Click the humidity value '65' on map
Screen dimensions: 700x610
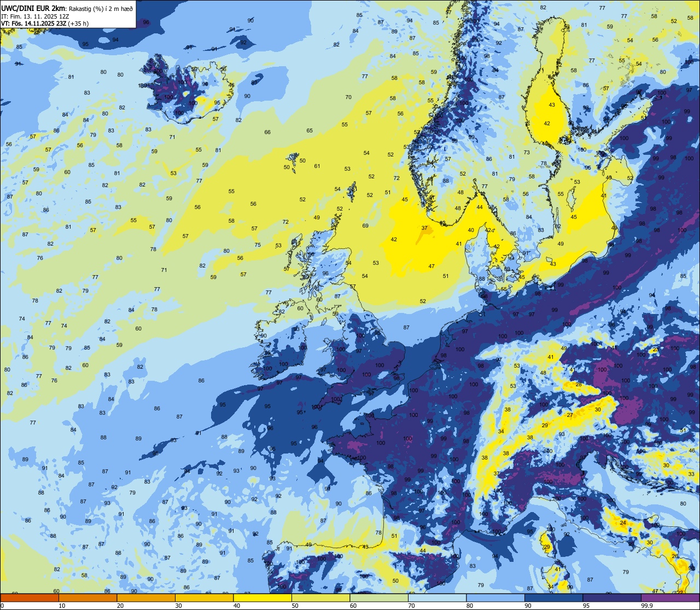(310, 131)
